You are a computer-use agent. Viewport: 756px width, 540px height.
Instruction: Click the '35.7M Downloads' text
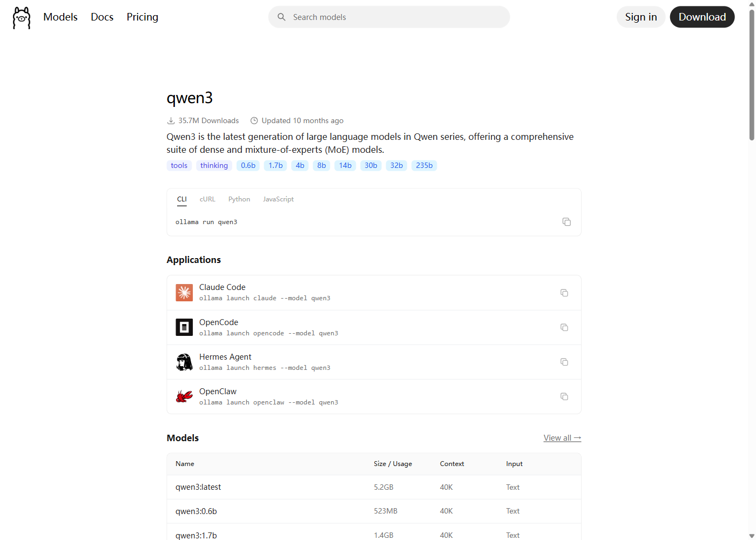pyautogui.click(x=208, y=121)
